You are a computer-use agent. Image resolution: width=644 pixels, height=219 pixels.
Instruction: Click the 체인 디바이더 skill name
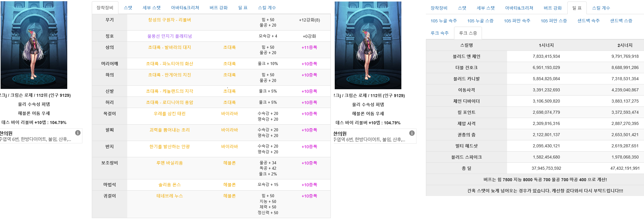[466, 101]
